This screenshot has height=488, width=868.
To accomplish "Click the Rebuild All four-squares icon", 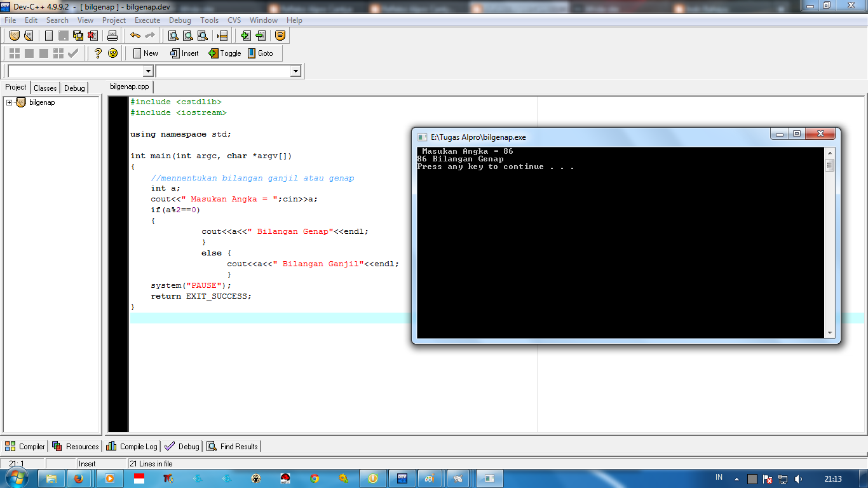I will point(58,53).
